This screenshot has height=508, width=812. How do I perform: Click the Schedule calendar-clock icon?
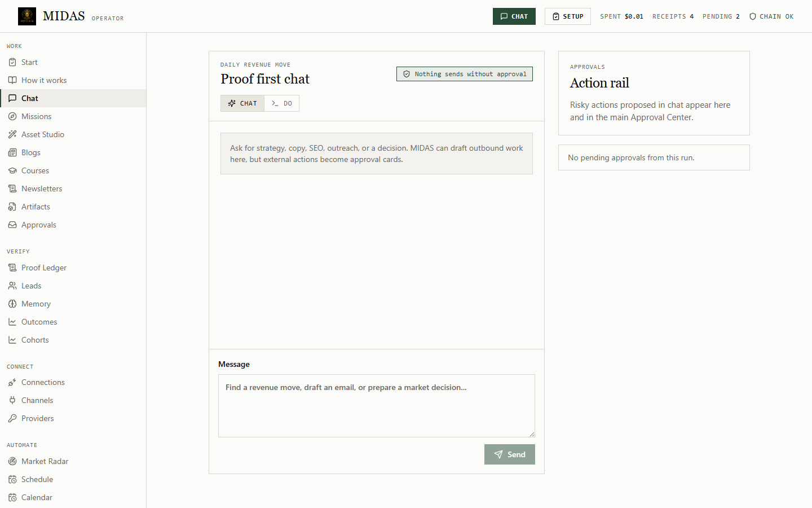[x=12, y=479]
